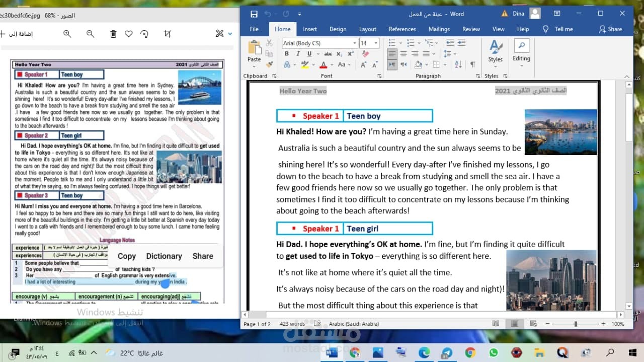Screen dimensions: 644x362
Task: Switch to the Review tab
Action: coord(471,29)
